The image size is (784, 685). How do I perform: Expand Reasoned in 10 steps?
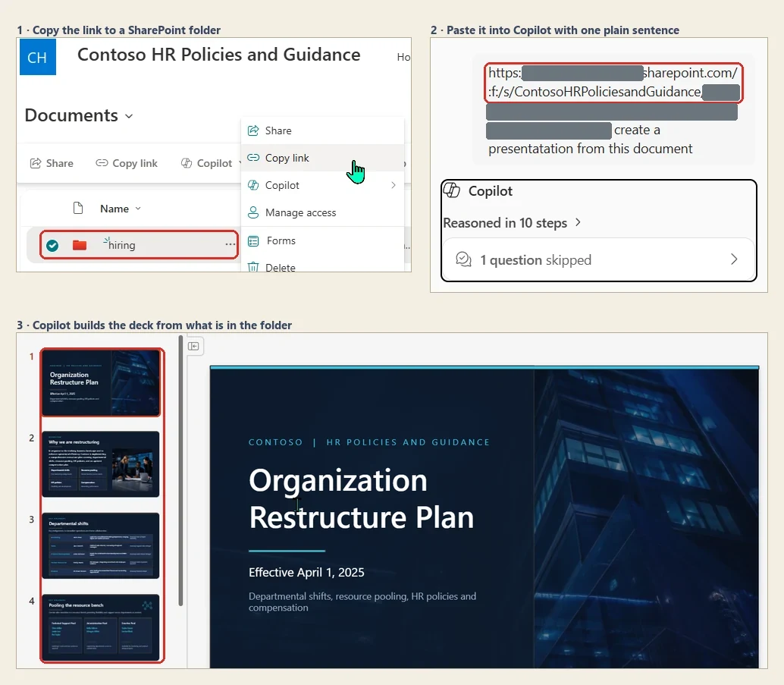tap(512, 223)
